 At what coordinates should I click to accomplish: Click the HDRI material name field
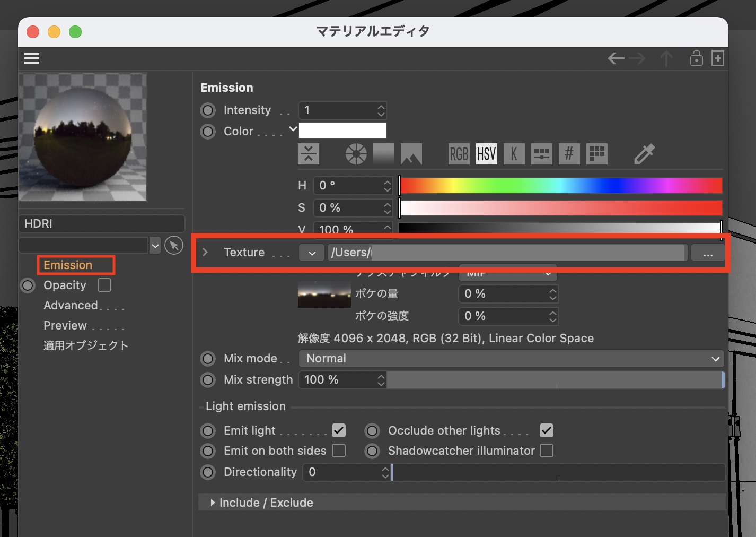[x=101, y=224]
